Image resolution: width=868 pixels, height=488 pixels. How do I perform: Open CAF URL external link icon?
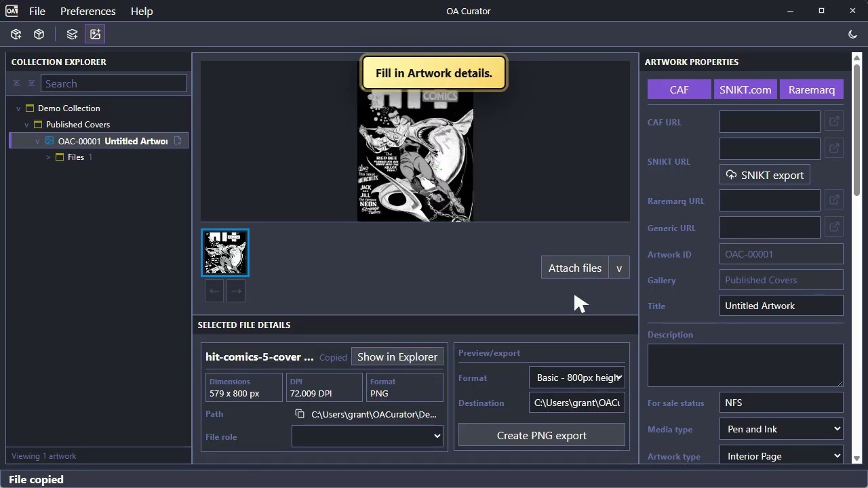tap(834, 122)
